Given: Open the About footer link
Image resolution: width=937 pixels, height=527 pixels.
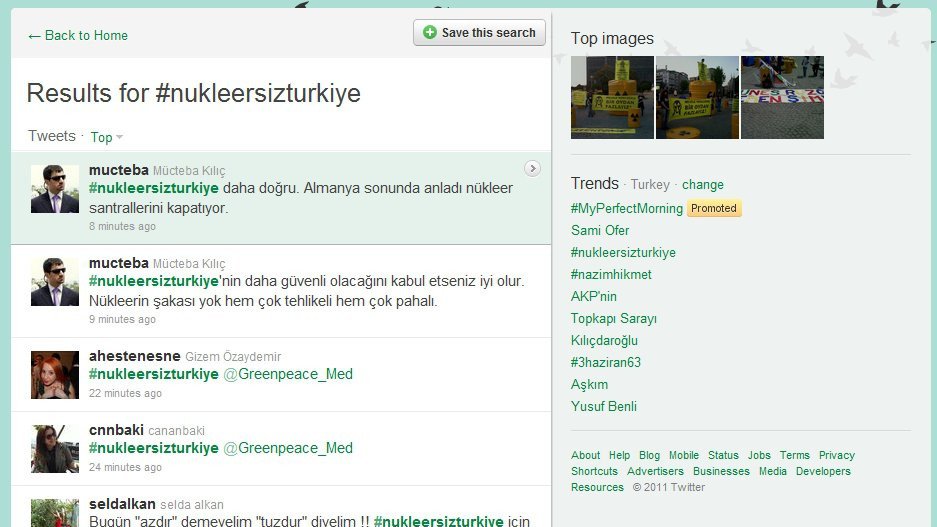Looking at the screenshot, I should tap(586, 455).
